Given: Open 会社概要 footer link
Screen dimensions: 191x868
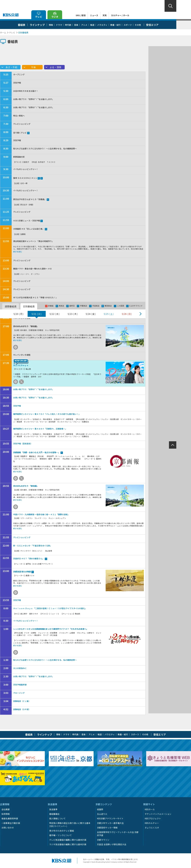Looking at the screenshot, I should 5,809.
